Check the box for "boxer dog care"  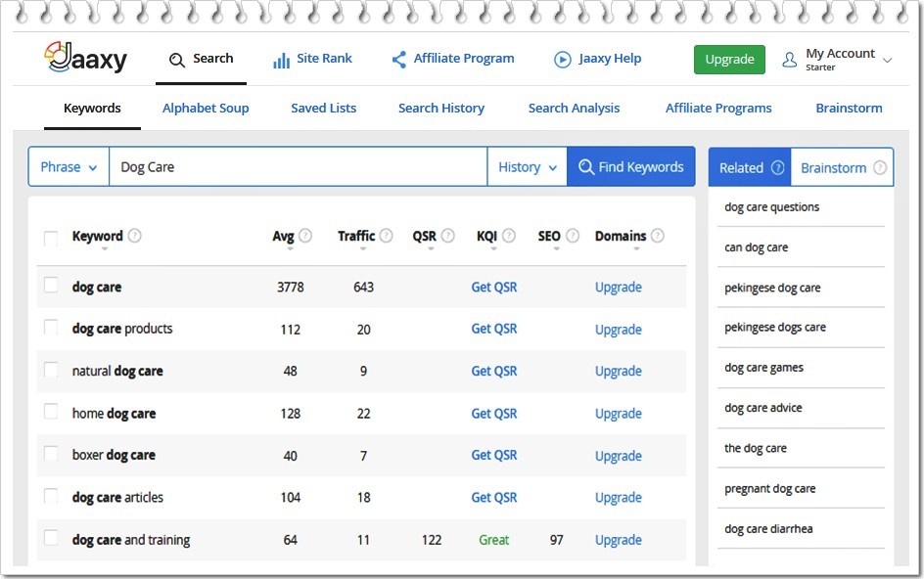(x=51, y=454)
